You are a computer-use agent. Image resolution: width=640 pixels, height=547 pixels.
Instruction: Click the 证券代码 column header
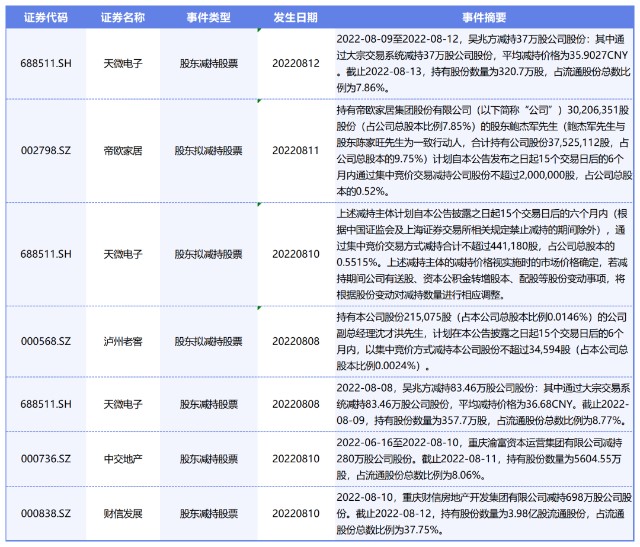coord(46,18)
